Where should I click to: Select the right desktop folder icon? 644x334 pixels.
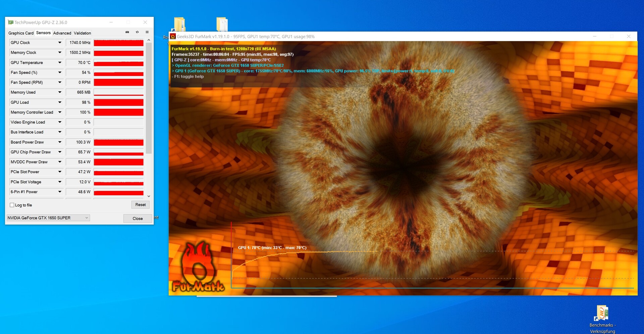(222, 25)
